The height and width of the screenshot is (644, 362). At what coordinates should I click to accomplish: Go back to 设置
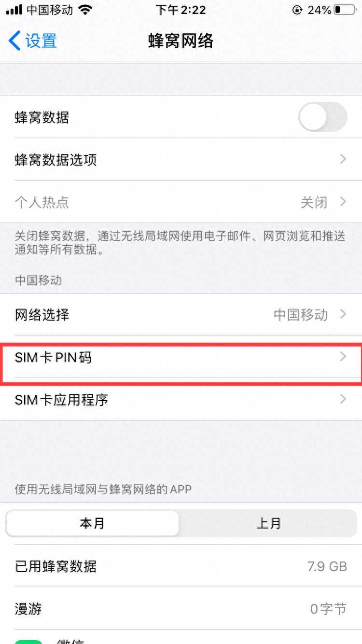33,41
